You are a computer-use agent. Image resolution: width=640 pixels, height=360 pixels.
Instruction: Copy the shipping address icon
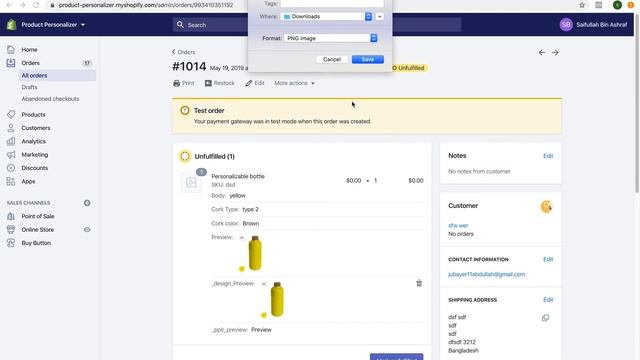[x=545, y=318]
